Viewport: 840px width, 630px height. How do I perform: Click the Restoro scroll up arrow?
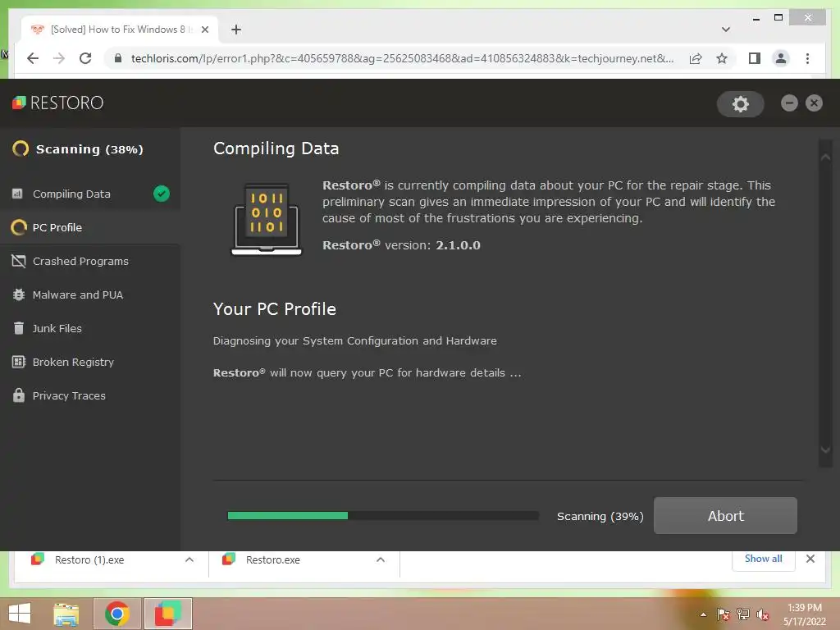(825, 157)
